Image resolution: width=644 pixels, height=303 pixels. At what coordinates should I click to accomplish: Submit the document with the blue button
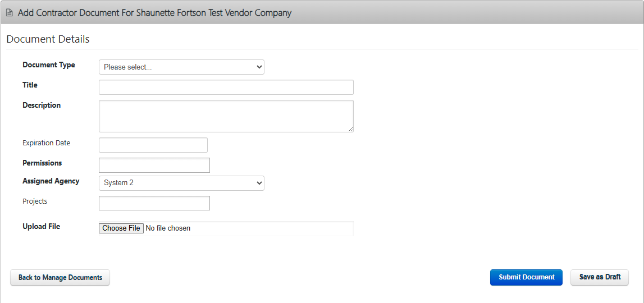[526, 277]
